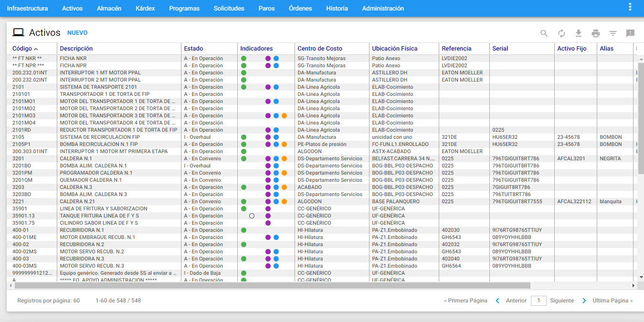644x322 pixels.
Task: Sort by Descripción column header
Action: click(x=76, y=48)
